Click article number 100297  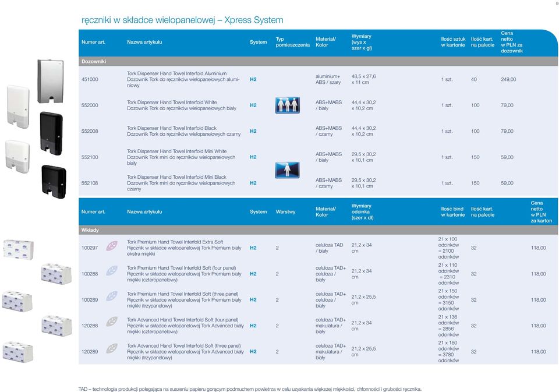[x=90, y=248]
